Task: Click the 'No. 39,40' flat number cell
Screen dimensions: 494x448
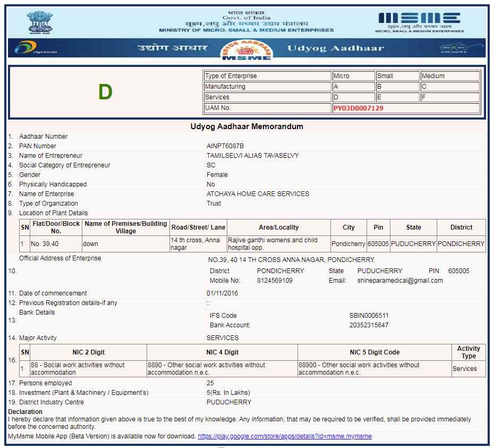Action: coord(56,244)
